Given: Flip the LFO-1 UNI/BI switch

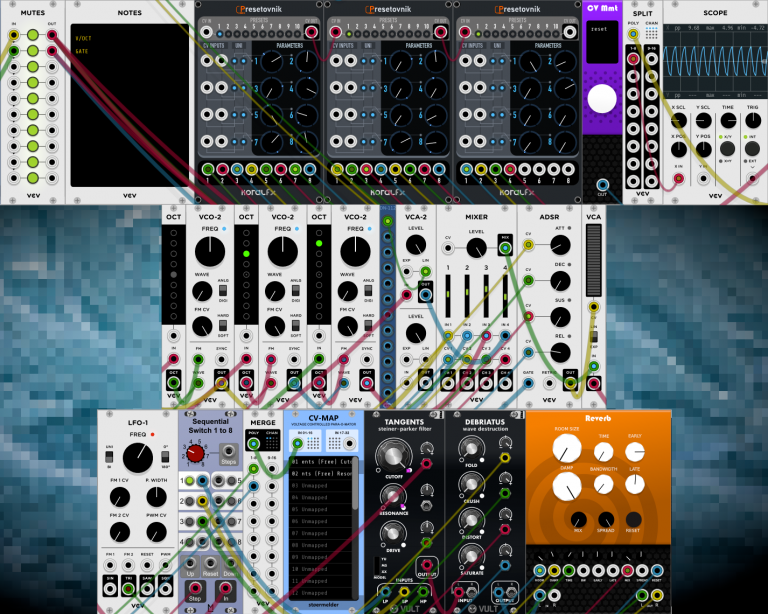Looking at the screenshot, I should coord(109,457).
